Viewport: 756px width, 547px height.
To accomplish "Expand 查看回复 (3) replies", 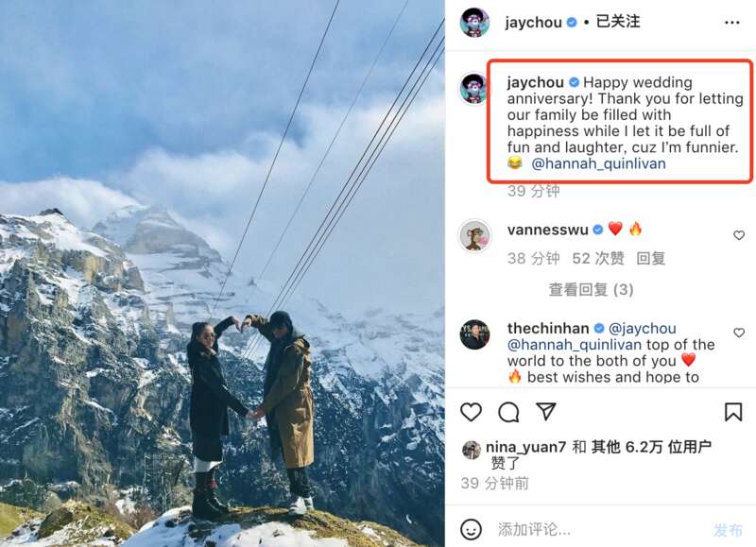I will pyautogui.click(x=591, y=290).
